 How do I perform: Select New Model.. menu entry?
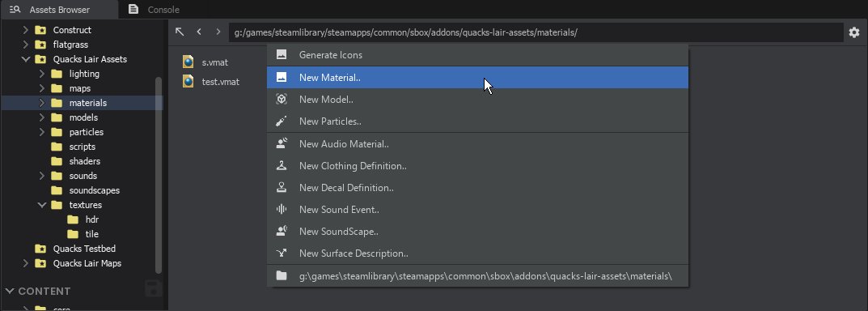tap(477, 100)
